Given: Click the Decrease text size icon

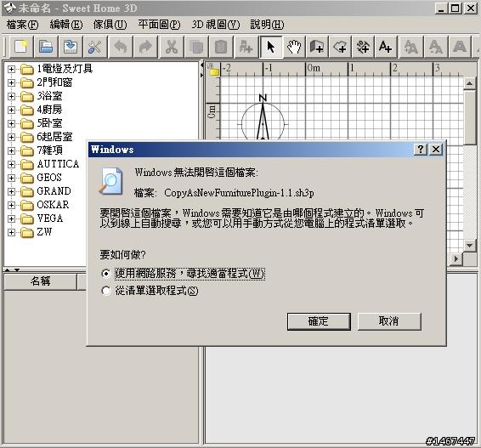Looking at the screenshot, I should (x=436, y=47).
